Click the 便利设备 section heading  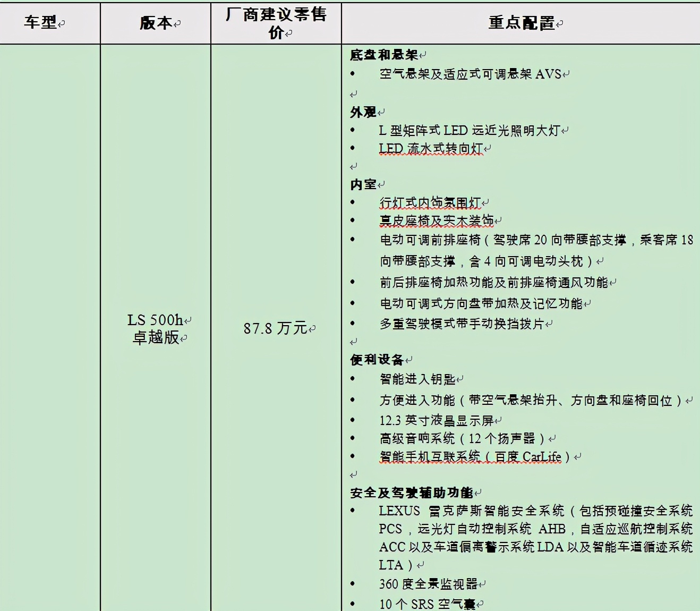click(377, 360)
